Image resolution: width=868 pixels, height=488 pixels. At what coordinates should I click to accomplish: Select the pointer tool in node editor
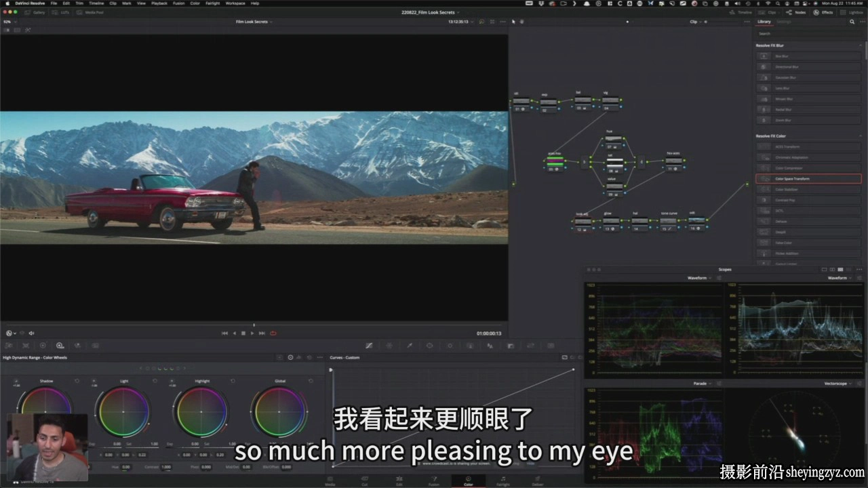tap(513, 22)
